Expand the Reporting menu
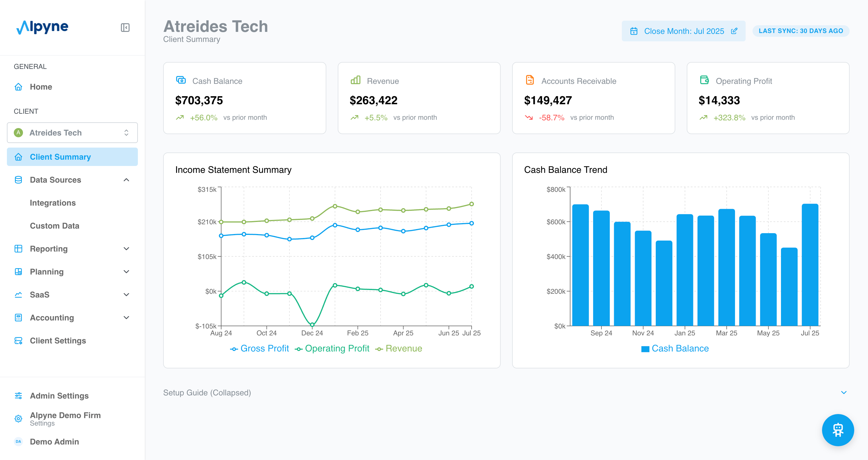Screen dimensions: 868x460 [126, 249]
